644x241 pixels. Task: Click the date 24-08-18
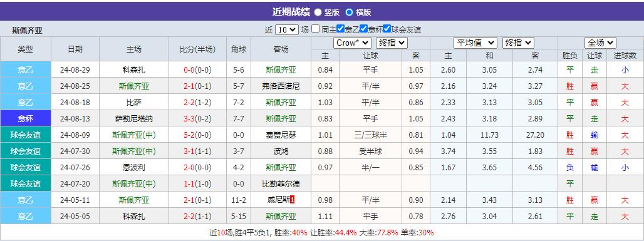tap(75, 102)
